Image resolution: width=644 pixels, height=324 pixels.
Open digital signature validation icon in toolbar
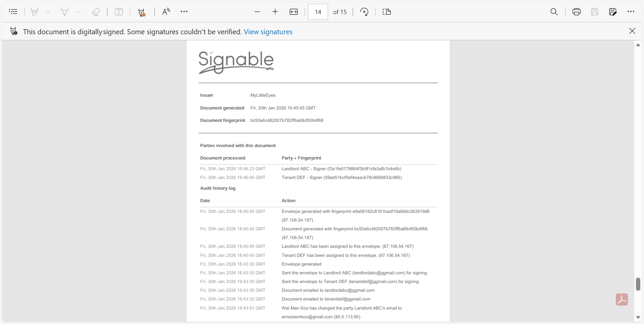[x=142, y=12]
